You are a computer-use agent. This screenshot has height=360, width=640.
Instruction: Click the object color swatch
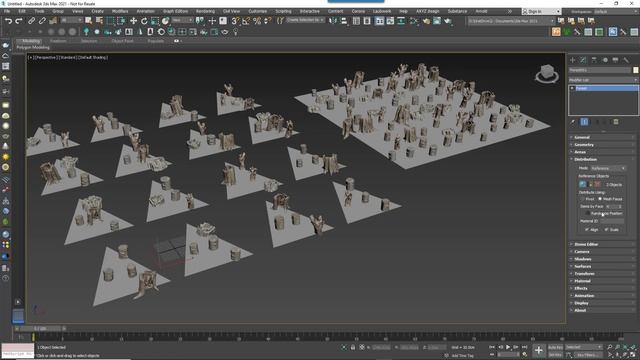coord(636,70)
